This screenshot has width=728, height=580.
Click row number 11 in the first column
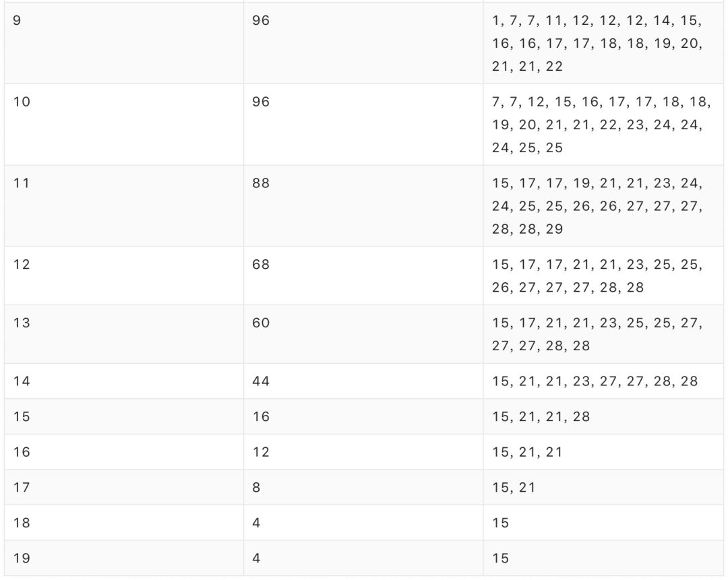(22, 183)
